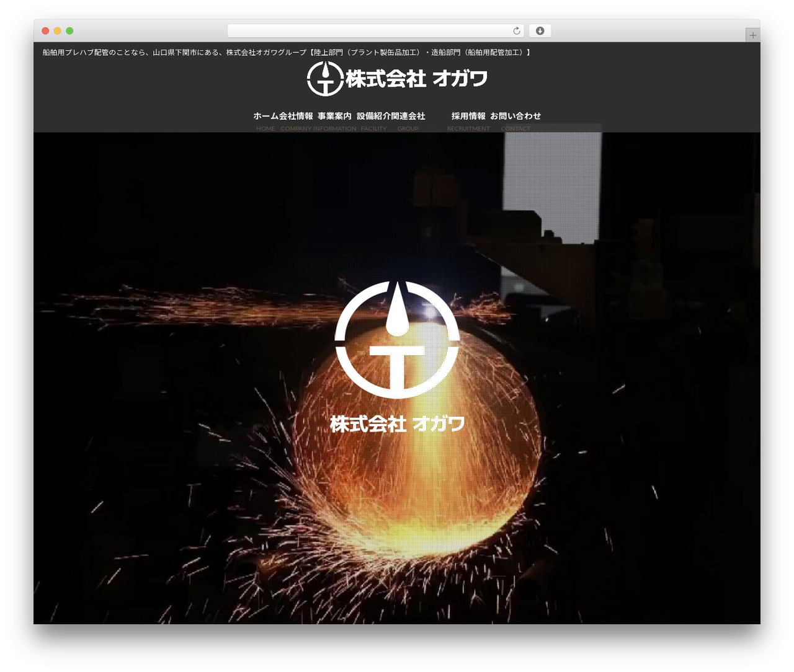Screen dimensions: 794x672
Task: Click the center 株式会社オガワ hero text
Action: click(398, 424)
